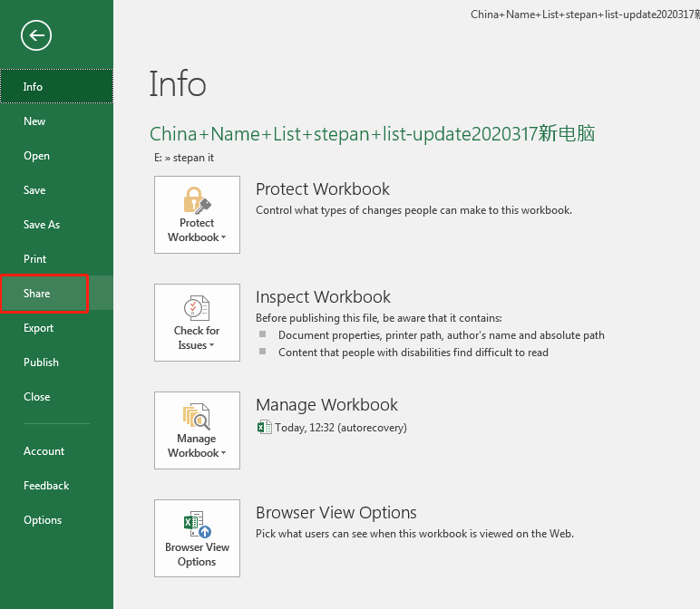Screen dimensions: 700x609
Task: Go back using the circled arrow
Action: [36, 35]
